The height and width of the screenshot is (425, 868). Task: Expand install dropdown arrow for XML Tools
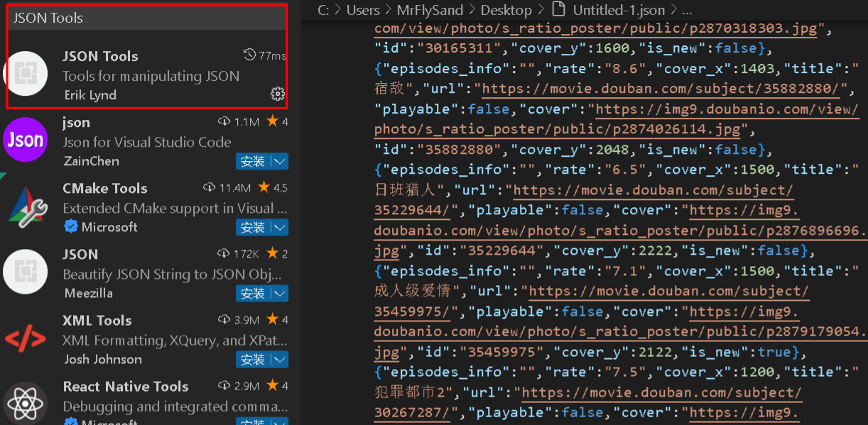[x=280, y=360]
